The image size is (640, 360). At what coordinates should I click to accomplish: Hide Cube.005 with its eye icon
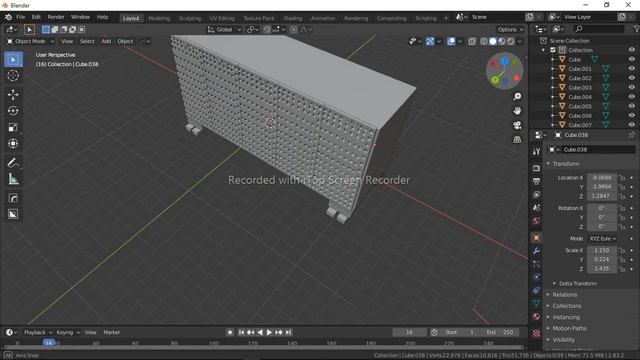click(631, 106)
